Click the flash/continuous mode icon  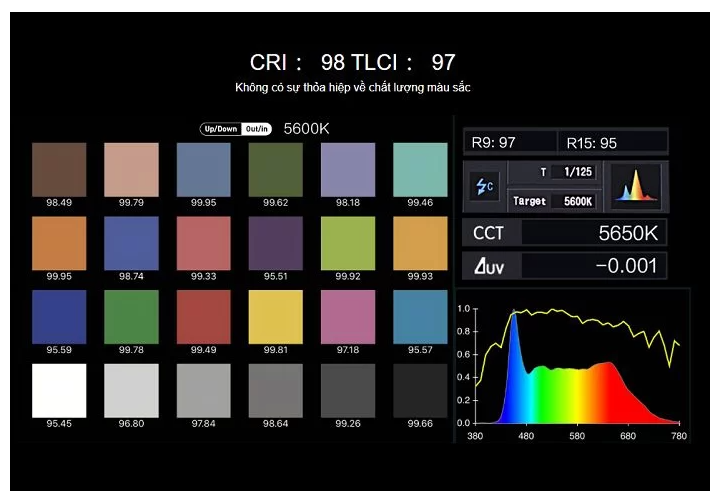(x=482, y=186)
